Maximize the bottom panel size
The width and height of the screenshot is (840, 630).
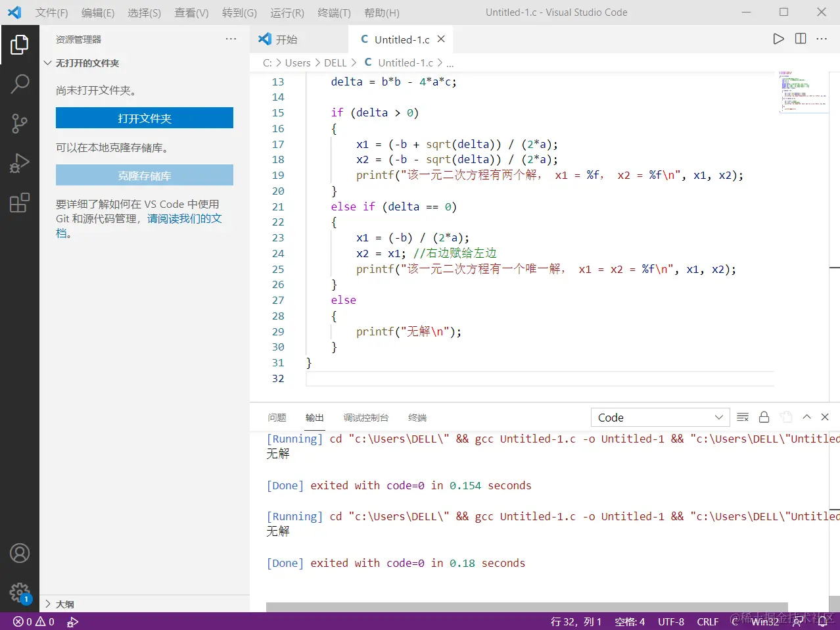click(806, 417)
